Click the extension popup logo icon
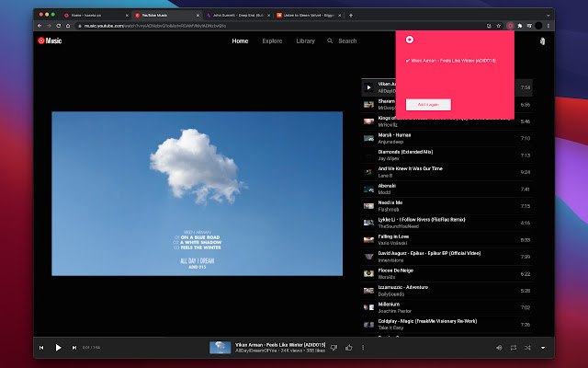Screen dimensions: 588x368 (410, 40)
